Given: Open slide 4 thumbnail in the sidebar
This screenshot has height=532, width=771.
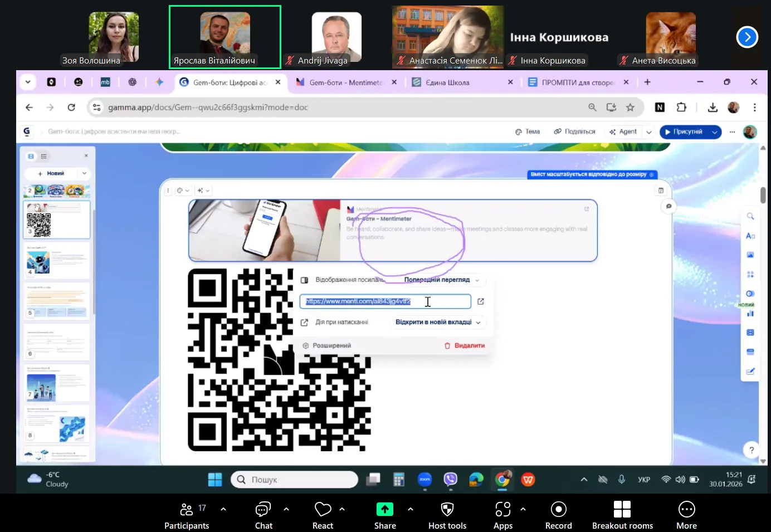Looking at the screenshot, I should [57, 260].
